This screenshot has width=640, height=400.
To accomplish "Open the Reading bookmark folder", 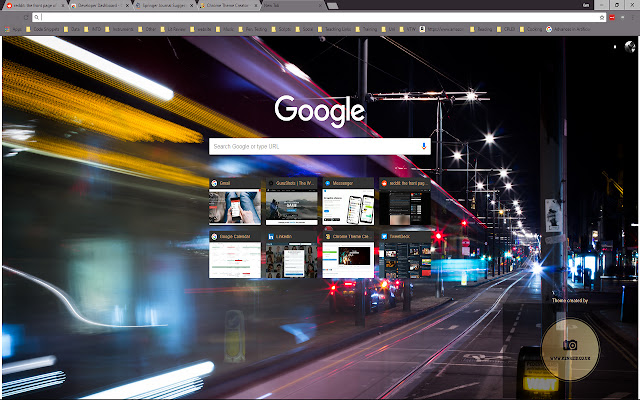I will (x=481, y=29).
